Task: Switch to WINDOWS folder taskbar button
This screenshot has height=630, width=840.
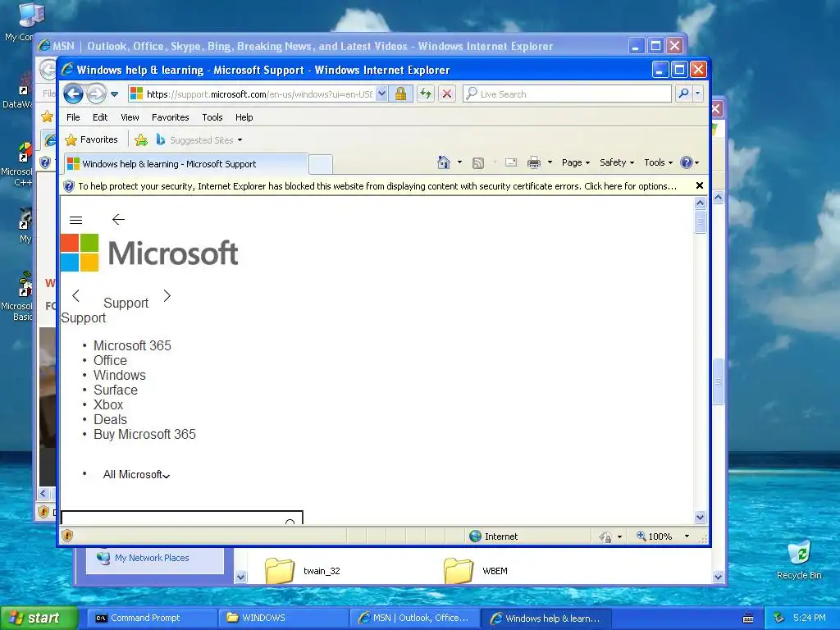Action: (x=284, y=618)
